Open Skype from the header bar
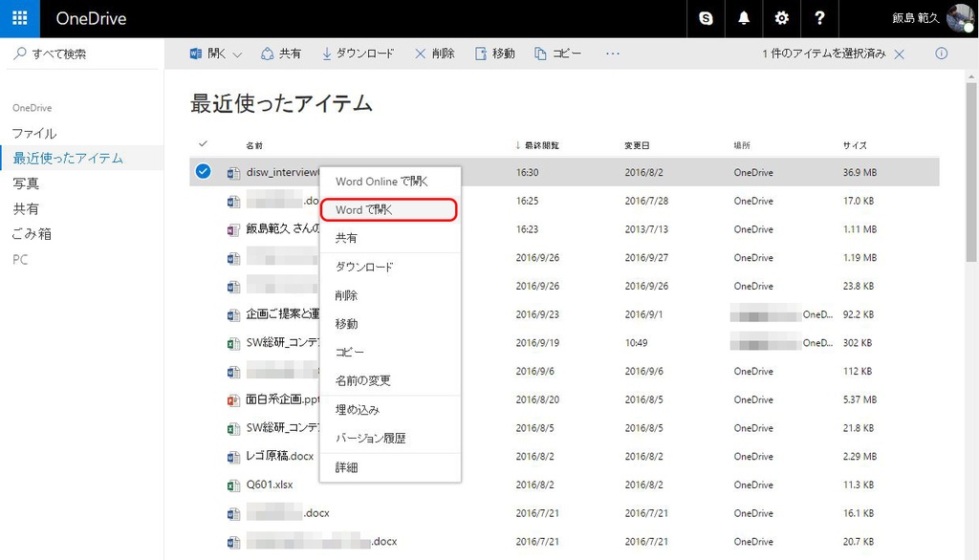Screen dimensions: 979x560 [706, 18]
